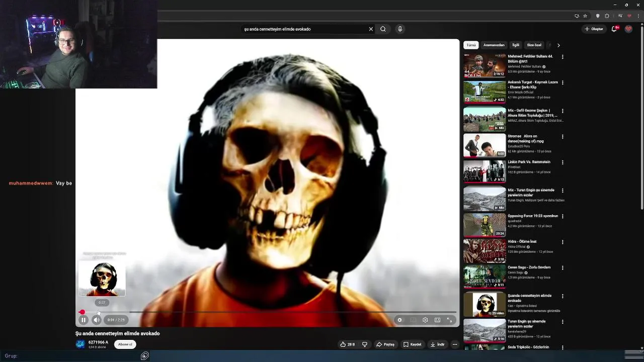Switch to theater mode view
644x362 pixels.
(437, 320)
